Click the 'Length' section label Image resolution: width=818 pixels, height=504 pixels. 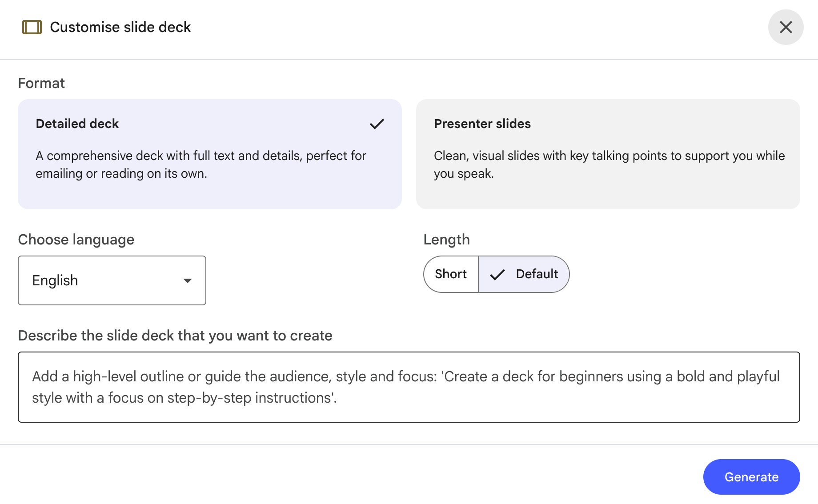tap(446, 240)
